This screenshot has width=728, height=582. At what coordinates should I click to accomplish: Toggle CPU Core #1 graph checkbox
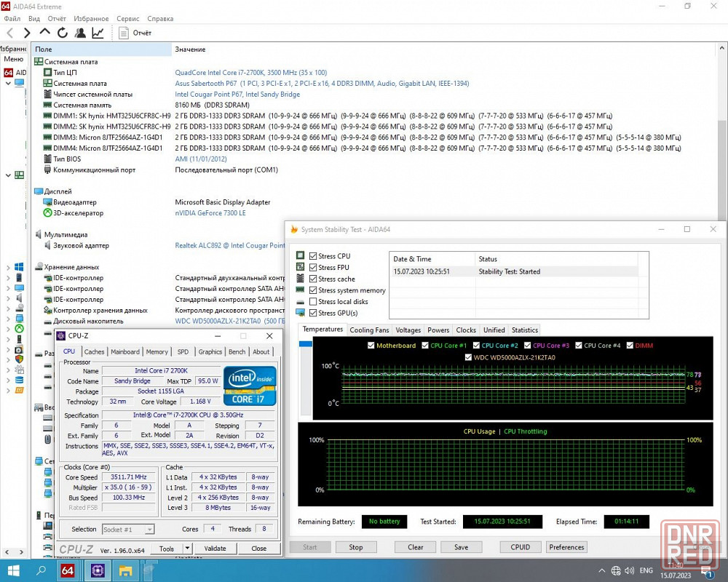(x=425, y=346)
